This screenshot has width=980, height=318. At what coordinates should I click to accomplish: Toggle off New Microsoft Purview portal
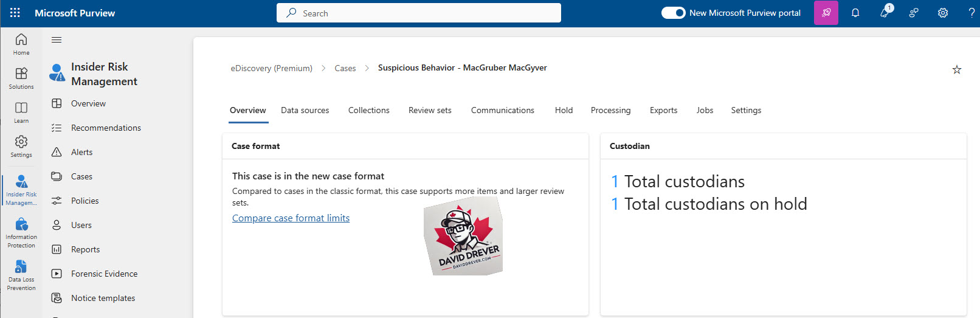[674, 13]
